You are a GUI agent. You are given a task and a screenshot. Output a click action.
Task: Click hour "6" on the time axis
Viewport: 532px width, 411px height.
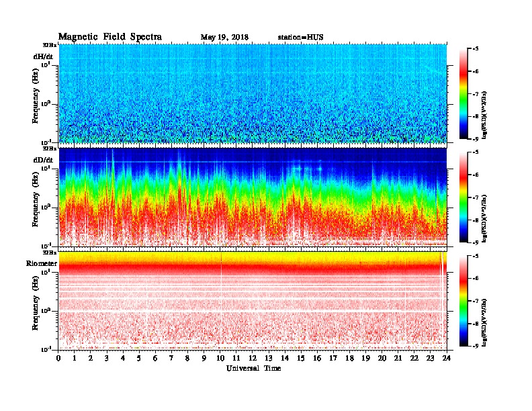(x=155, y=358)
